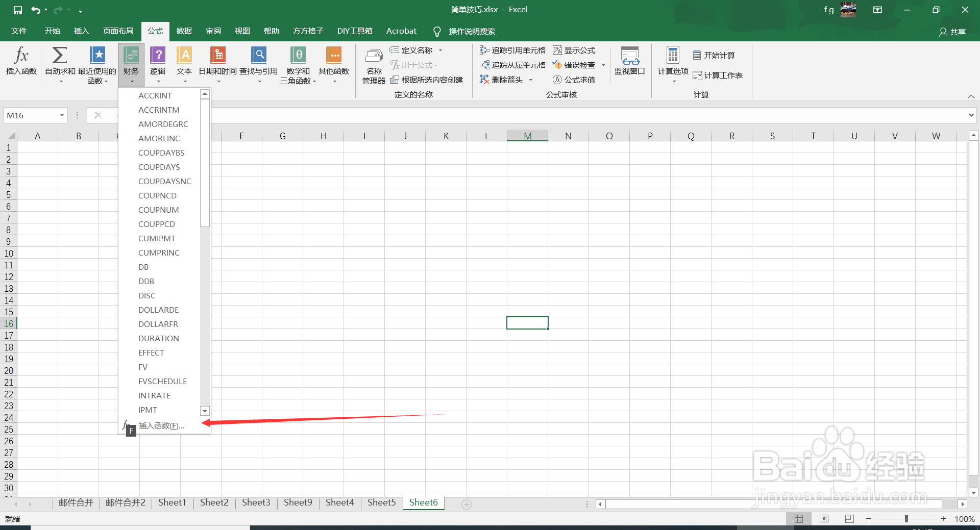Viewport: 980px width, 530px height.
Task: Click the Share button
Action: coord(952,32)
